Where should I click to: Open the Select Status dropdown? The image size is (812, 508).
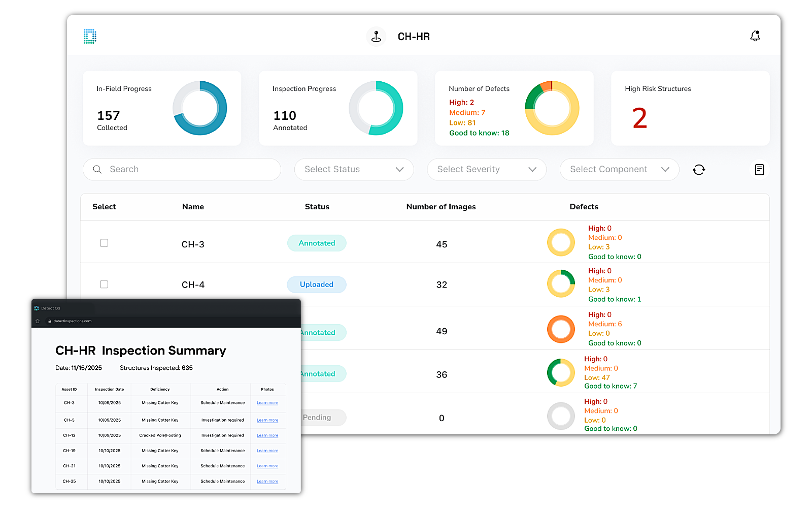pyautogui.click(x=354, y=169)
